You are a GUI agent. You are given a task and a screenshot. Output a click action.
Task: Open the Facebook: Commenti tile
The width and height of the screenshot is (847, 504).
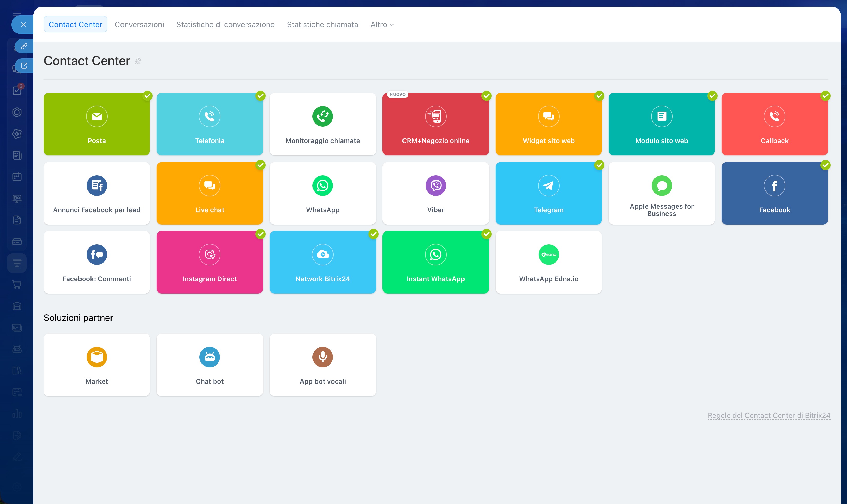pos(96,262)
